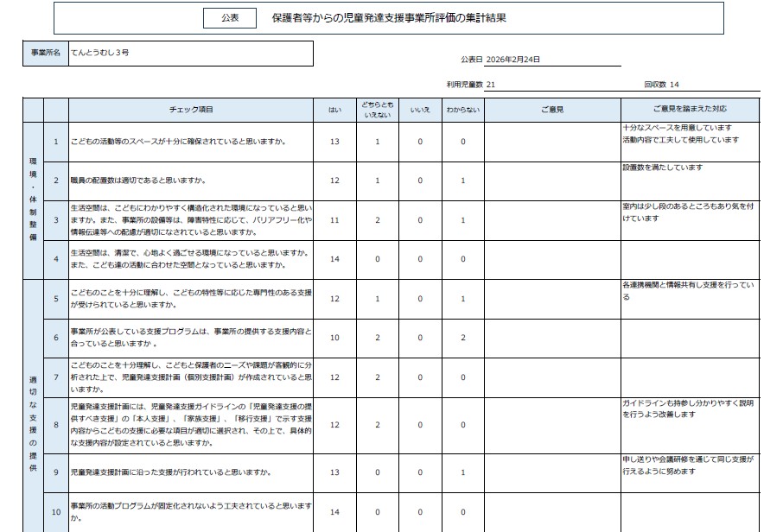This screenshot has height=532, width=783.
Task: Select the 利用児童数 21 field
Action: point(471,85)
